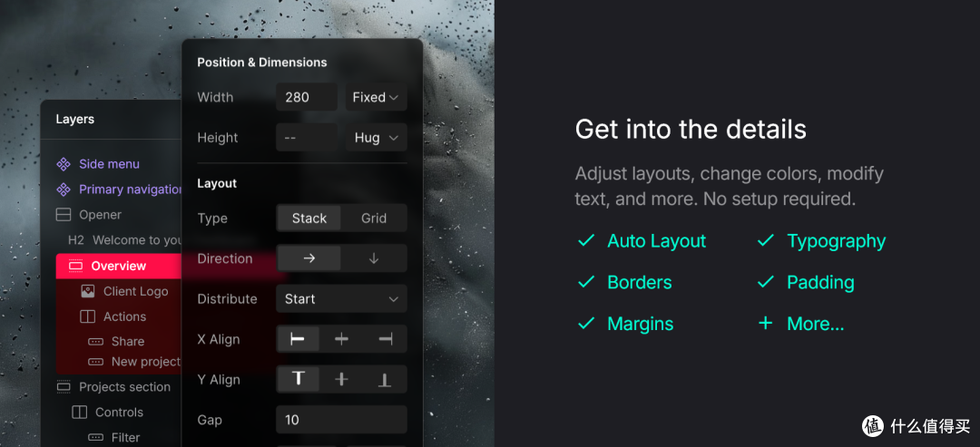
Task: Click the Side menu component icon
Action: pyautogui.click(x=64, y=164)
